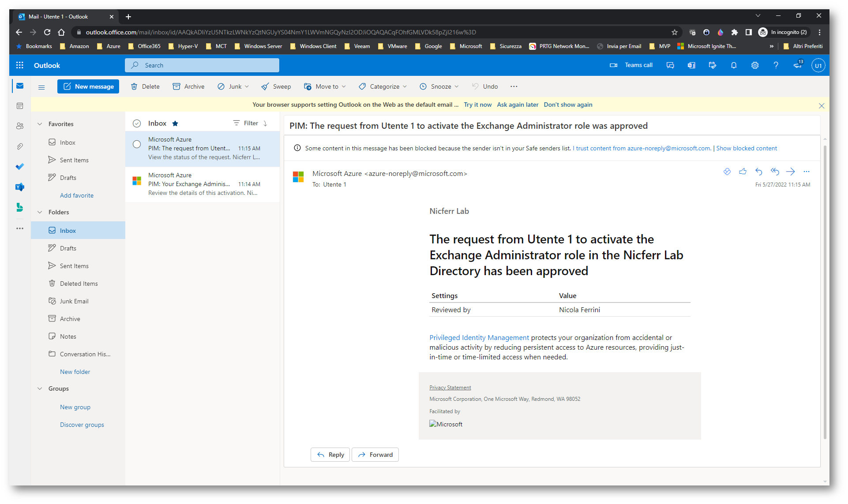The width and height of the screenshot is (848, 504).
Task: Open To Do checkmark app
Action: tap(20, 167)
